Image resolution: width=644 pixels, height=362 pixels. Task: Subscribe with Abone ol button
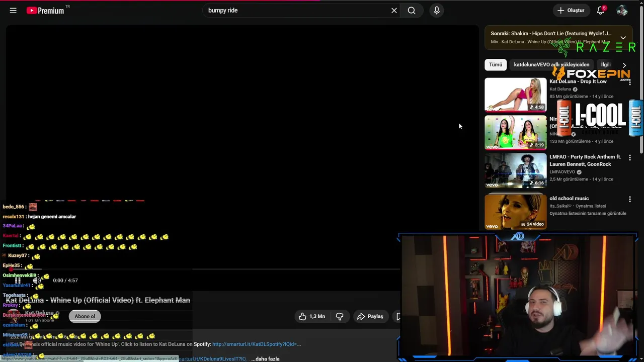pos(85,316)
